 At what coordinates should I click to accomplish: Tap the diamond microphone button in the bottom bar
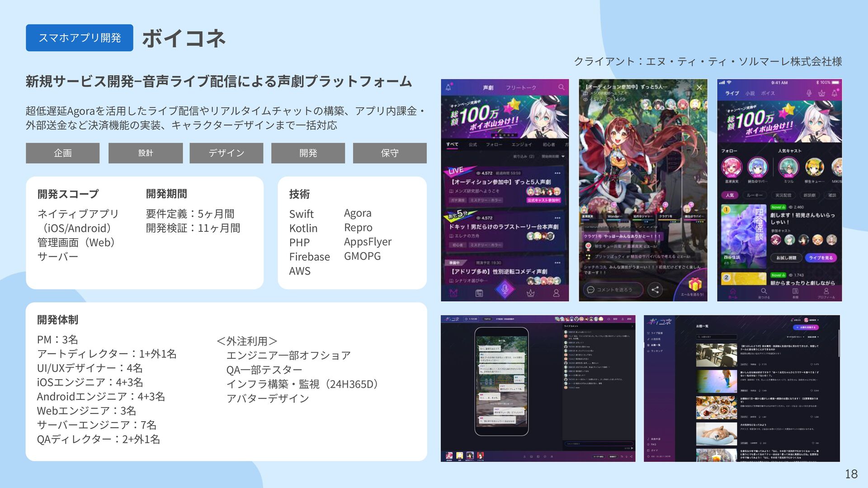pyautogui.click(x=505, y=289)
